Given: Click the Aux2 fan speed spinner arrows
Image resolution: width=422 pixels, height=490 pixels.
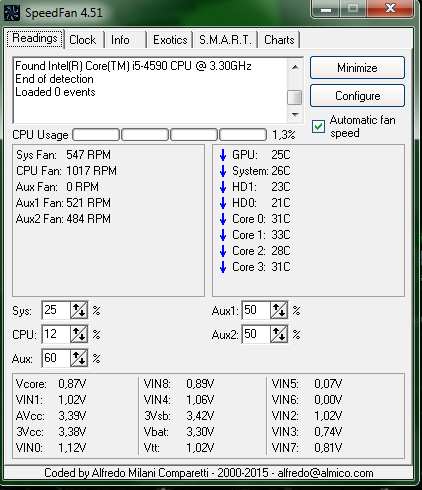Looking at the screenshot, I should (279, 334).
